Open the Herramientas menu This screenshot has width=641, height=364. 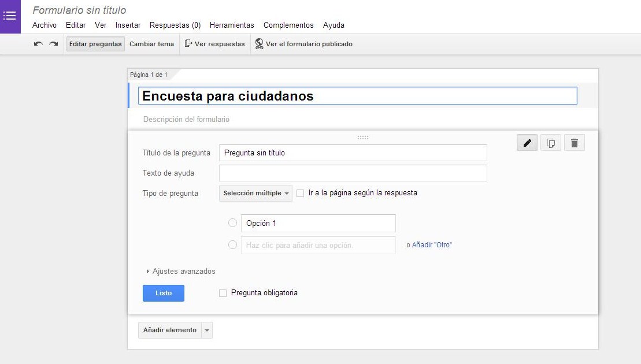tap(232, 25)
